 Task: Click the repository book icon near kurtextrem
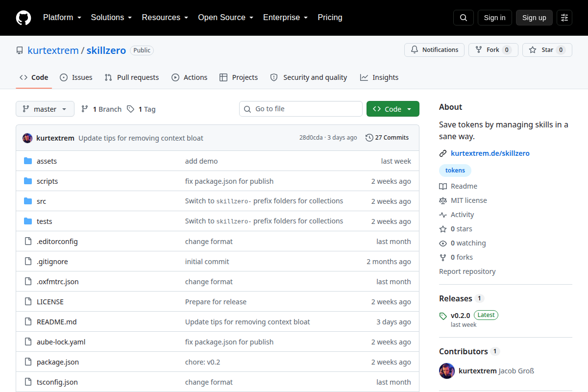[20, 50]
